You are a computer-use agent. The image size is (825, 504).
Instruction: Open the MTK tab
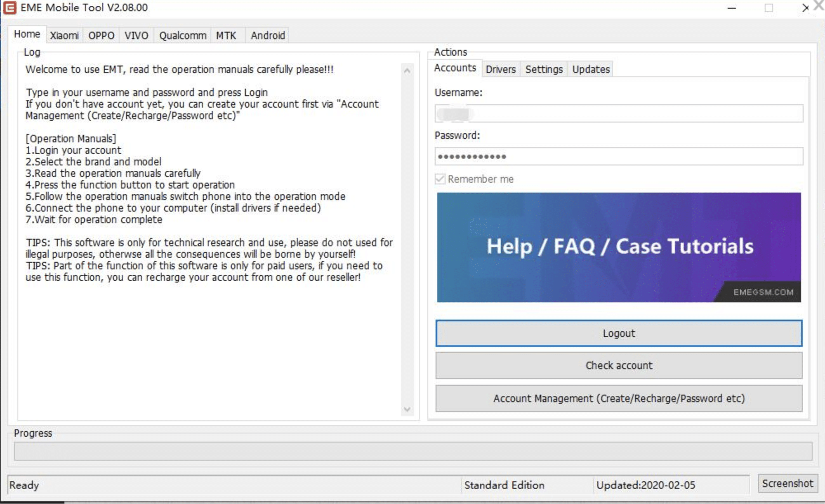[x=226, y=35]
